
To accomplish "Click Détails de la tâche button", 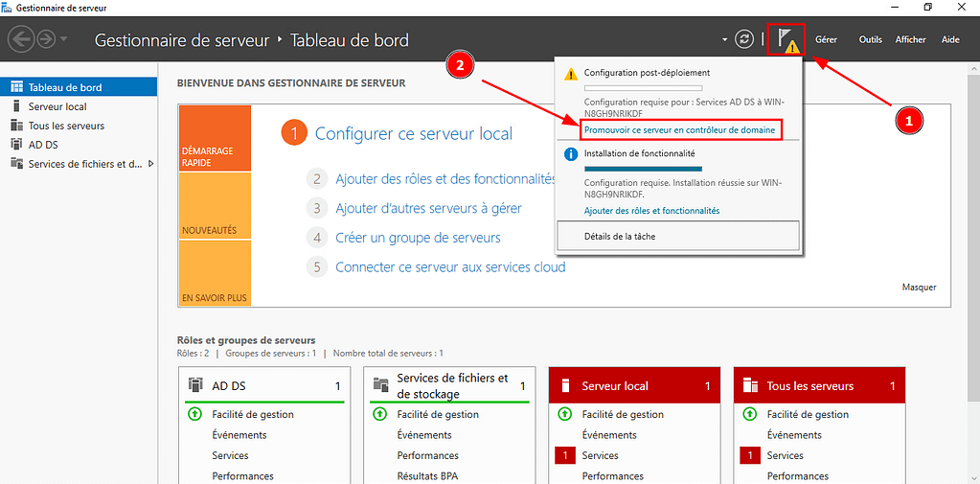I will click(x=677, y=236).
